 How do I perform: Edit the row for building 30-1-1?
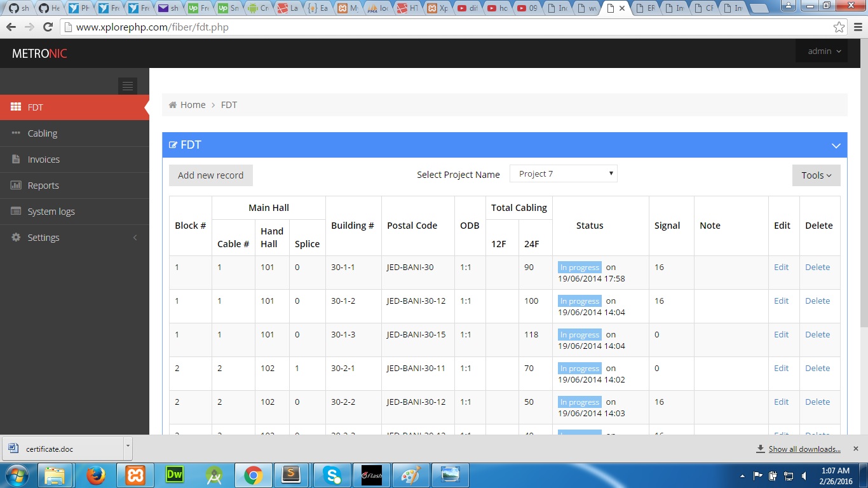click(x=781, y=268)
